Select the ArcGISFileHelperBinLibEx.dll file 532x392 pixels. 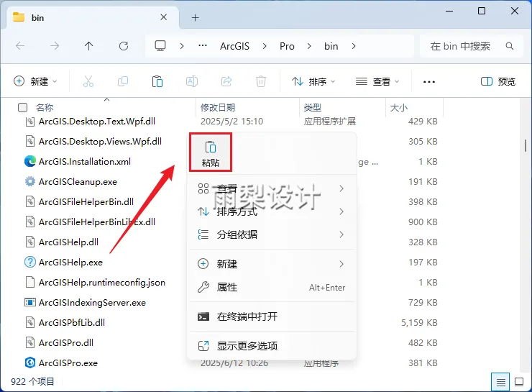97,222
